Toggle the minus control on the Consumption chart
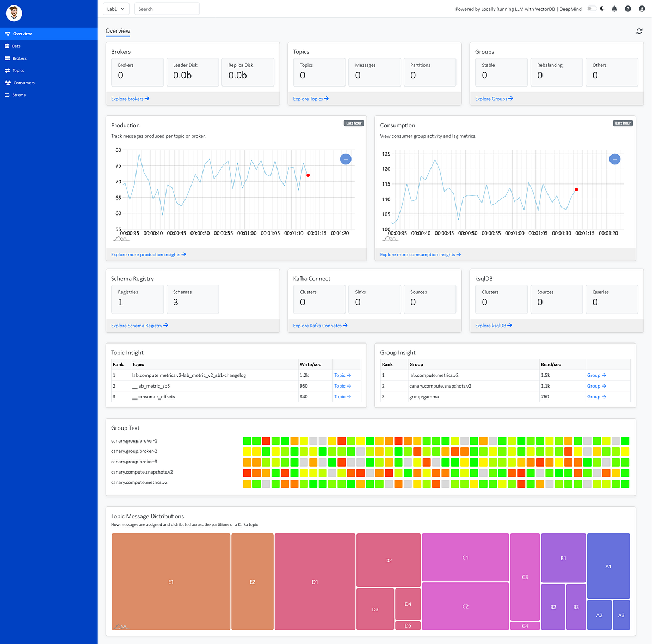The height and width of the screenshot is (644, 653). (614, 159)
